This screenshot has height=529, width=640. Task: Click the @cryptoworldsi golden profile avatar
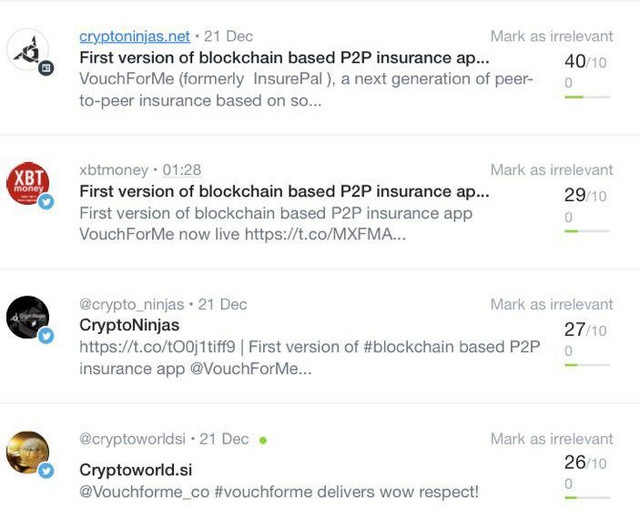(28, 452)
